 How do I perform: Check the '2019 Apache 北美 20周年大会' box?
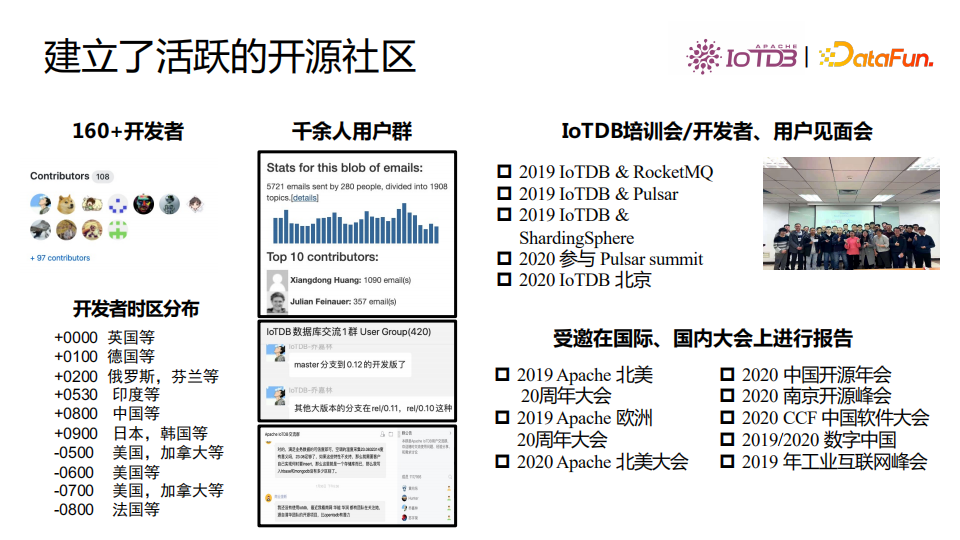pyautogui.click(x=502, y=374)
